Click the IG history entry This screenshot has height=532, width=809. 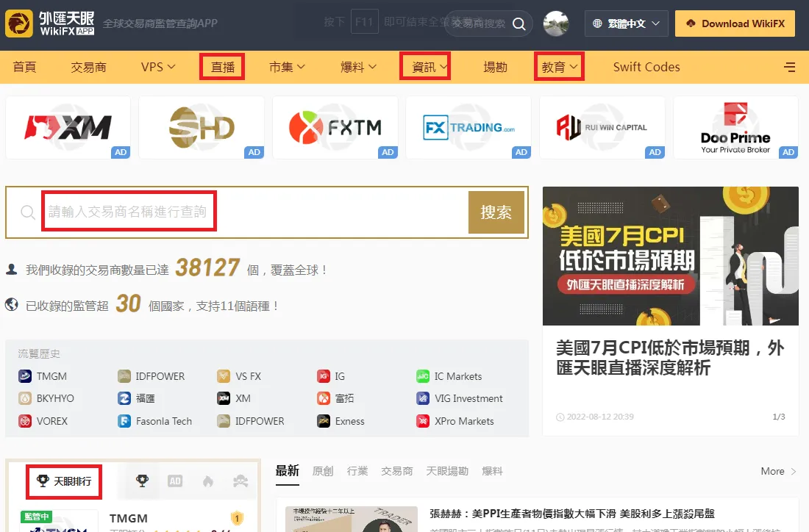pos(331,376)
